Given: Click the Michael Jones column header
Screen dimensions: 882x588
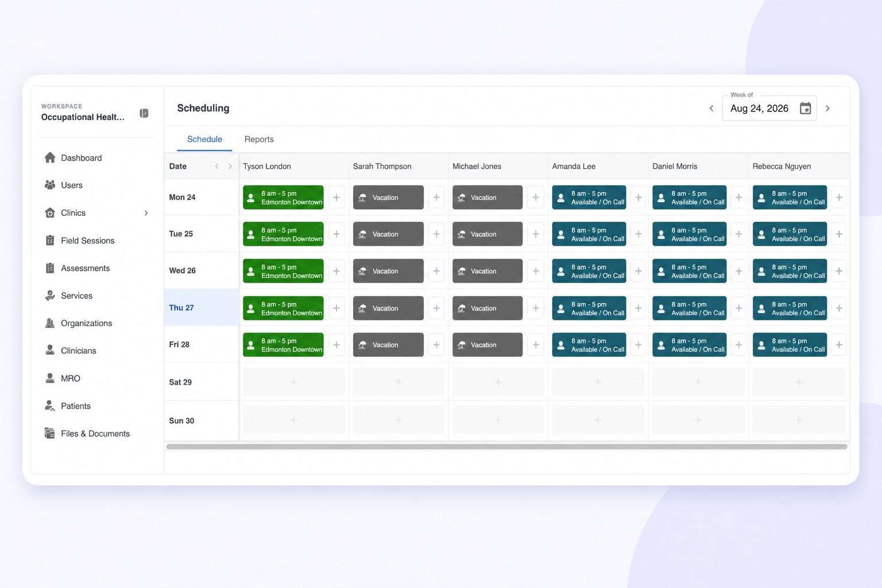Looking at the screenshot, I should click(x=477, y=166).
